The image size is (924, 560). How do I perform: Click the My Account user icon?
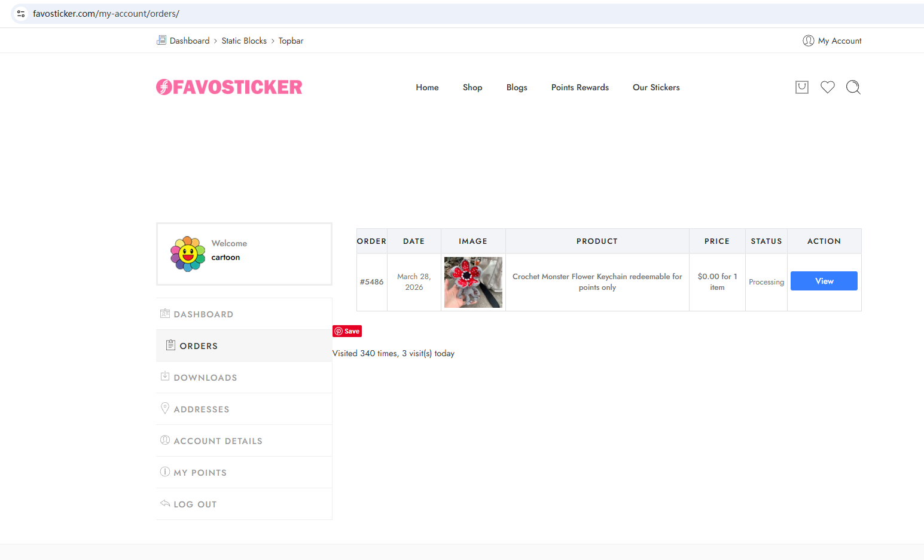pos(808,41)
